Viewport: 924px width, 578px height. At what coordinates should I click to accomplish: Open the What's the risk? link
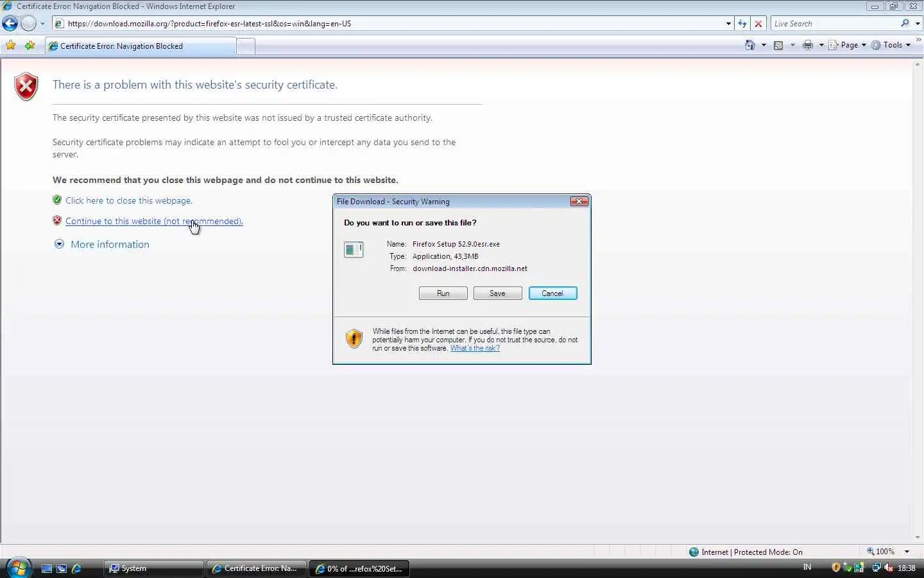click(x=475, y=348)
